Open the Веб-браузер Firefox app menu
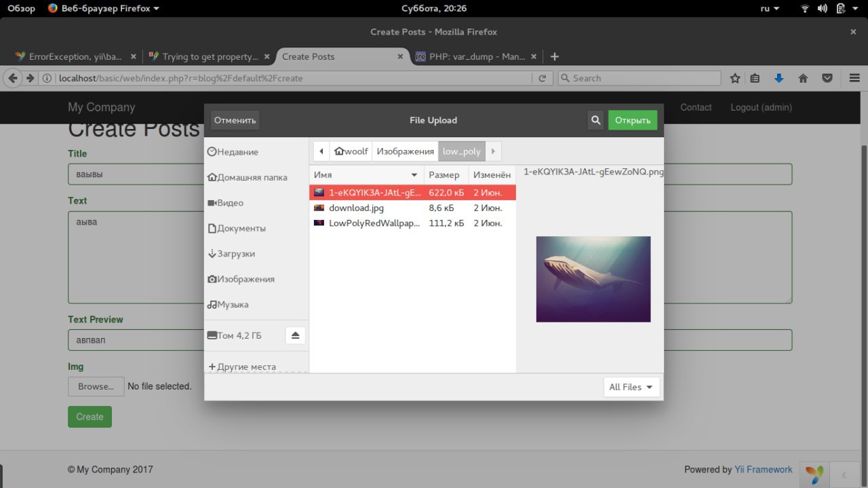 coord(104,9)
